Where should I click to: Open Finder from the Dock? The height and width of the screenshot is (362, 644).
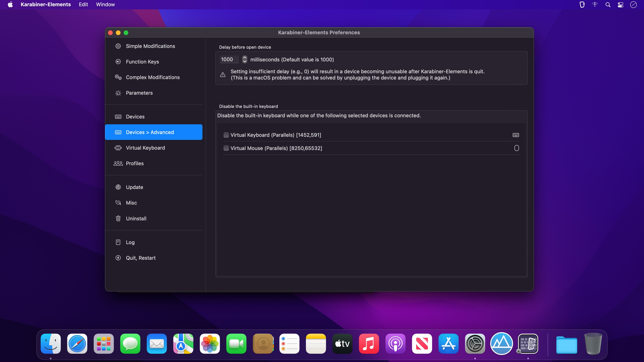coord(51,343)
